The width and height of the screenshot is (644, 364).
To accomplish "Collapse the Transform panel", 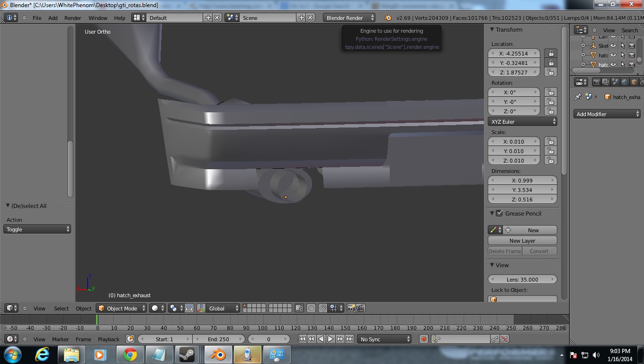I will point(492,29).
